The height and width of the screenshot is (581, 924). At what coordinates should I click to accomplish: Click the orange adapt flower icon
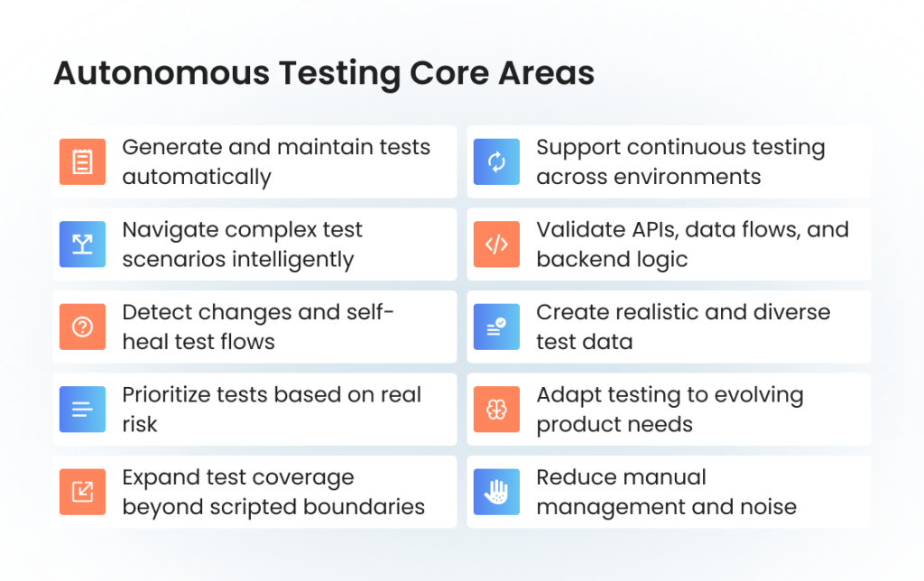tap(496, 410)
